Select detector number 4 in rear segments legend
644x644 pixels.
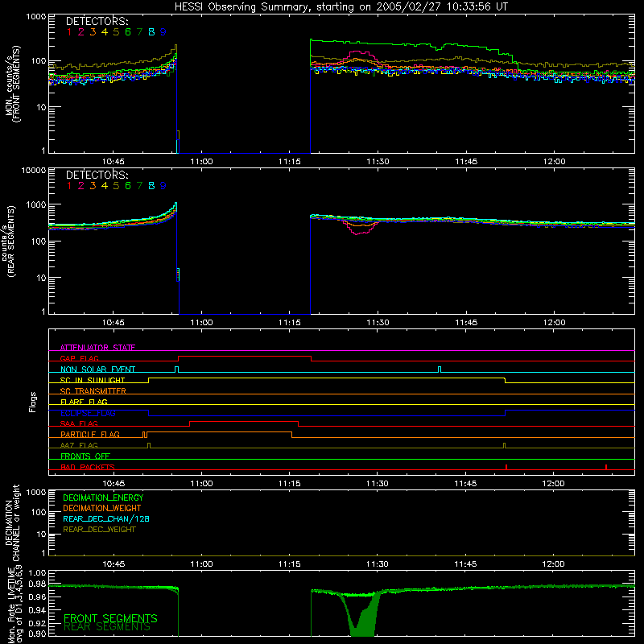[x=105, y=186]
